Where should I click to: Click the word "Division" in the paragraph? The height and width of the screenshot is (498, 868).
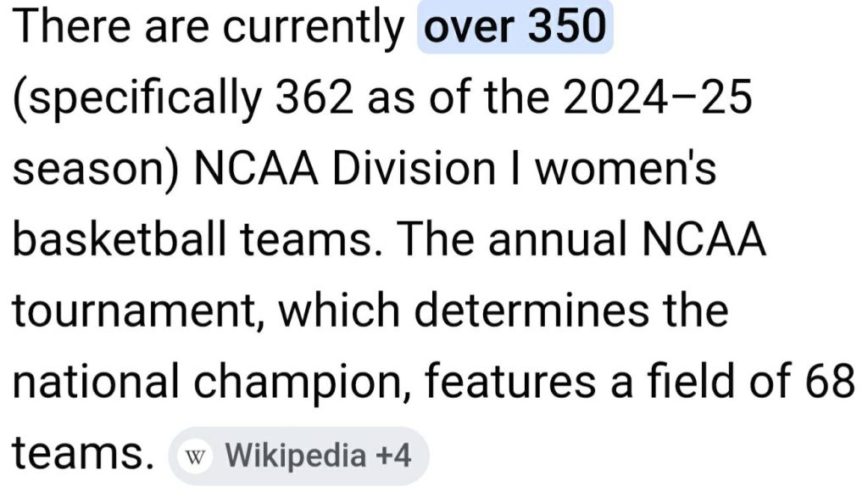412,171
